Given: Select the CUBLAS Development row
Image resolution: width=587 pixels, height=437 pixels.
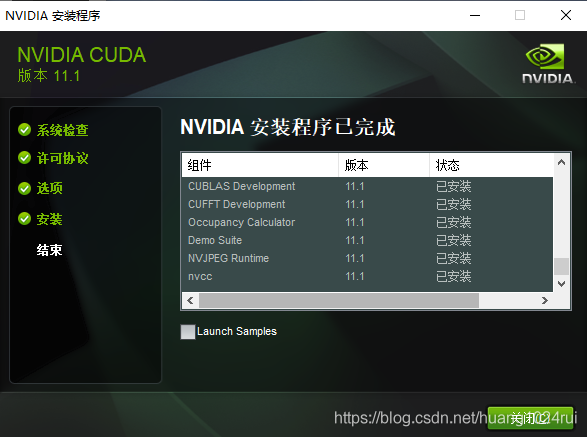Looking at the screenshot, I should [367, 186].
